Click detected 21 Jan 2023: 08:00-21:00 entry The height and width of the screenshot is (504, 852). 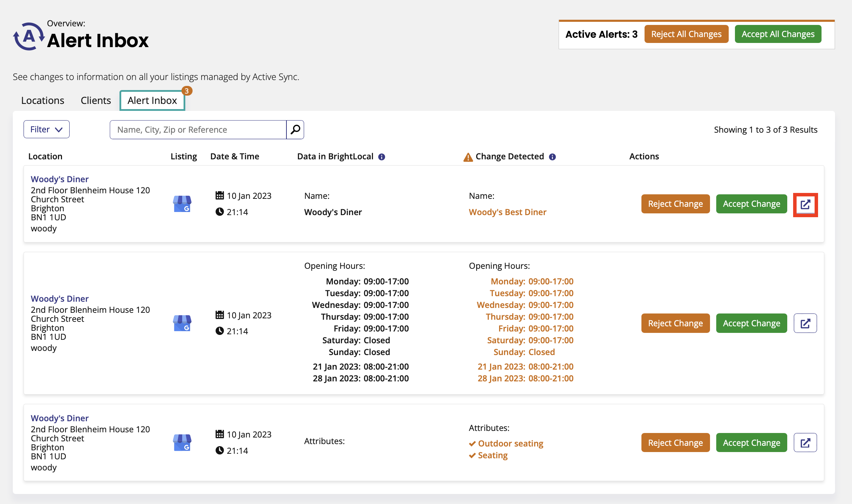525,366
